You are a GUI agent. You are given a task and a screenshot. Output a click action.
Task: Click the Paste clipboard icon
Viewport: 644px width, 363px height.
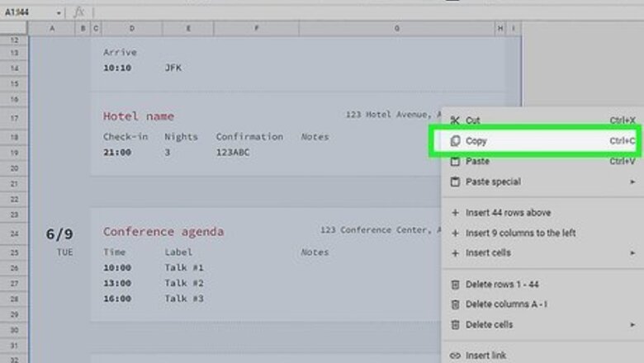[x=455, y=161]
